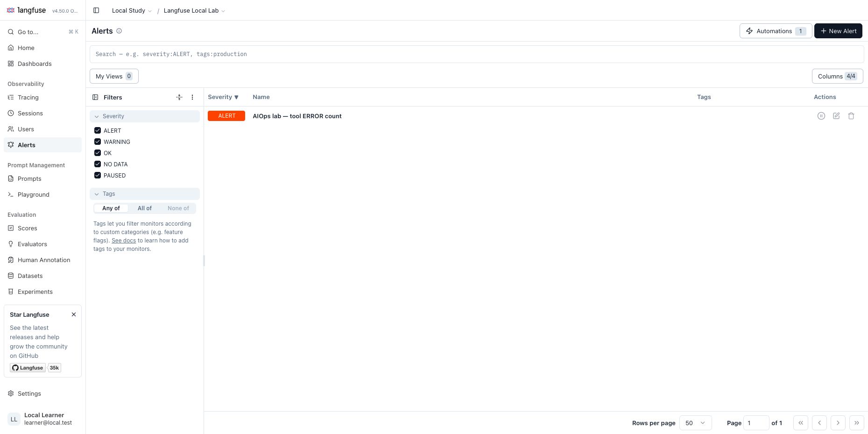Uncheck the OK severity filter

[98, 153]
